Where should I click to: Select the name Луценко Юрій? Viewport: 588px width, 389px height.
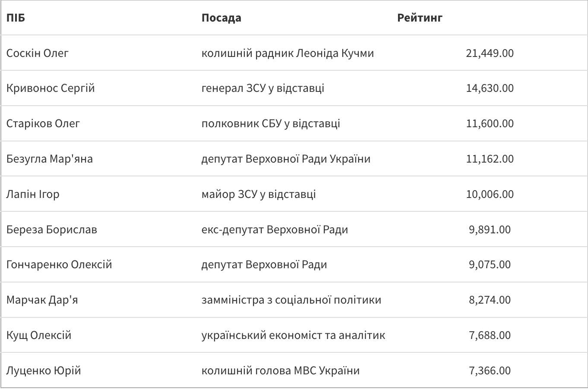(44, 371)
